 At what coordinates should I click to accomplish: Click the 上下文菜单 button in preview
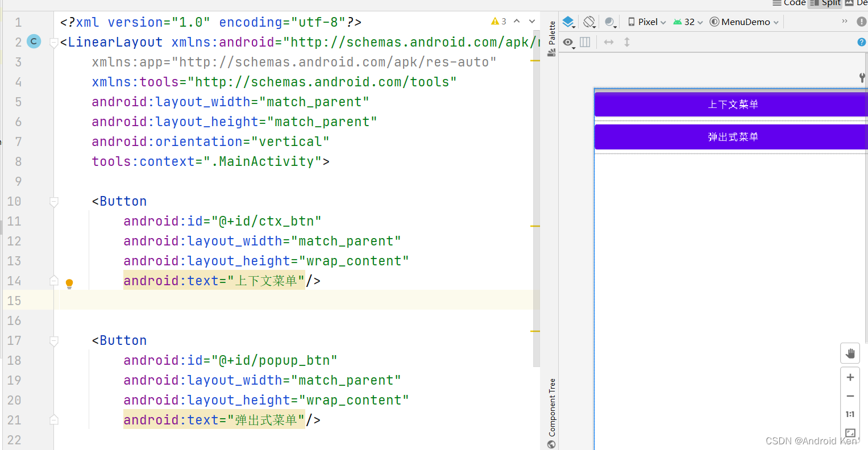pyautogui.click(x=732, y=104)
